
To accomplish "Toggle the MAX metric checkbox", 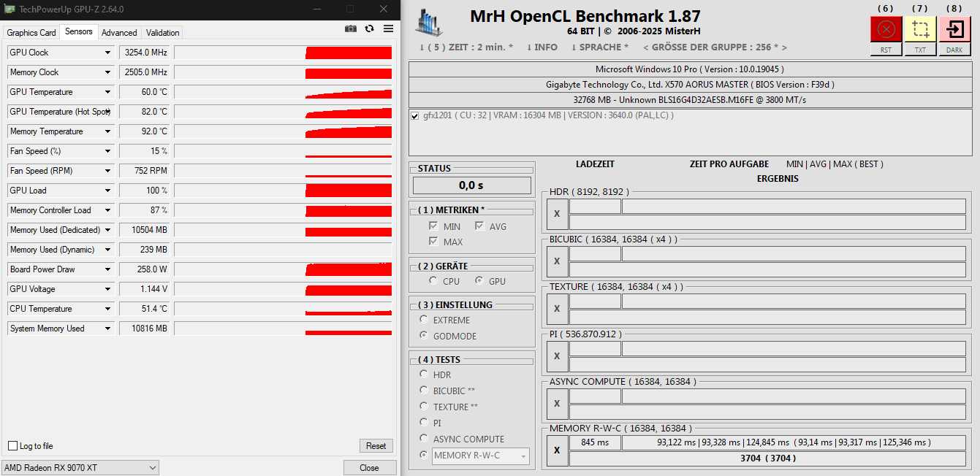I will [x=433, y=242].
